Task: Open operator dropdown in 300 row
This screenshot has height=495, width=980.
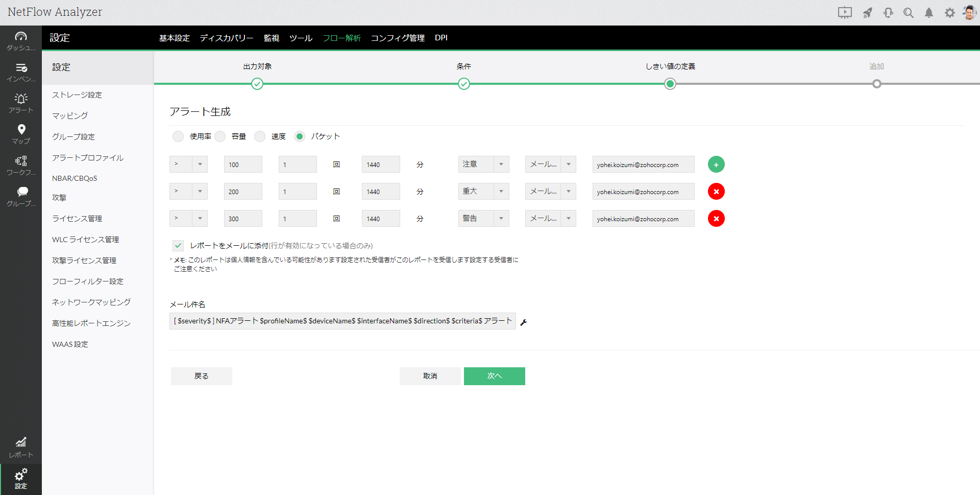Action: (188, 219)
